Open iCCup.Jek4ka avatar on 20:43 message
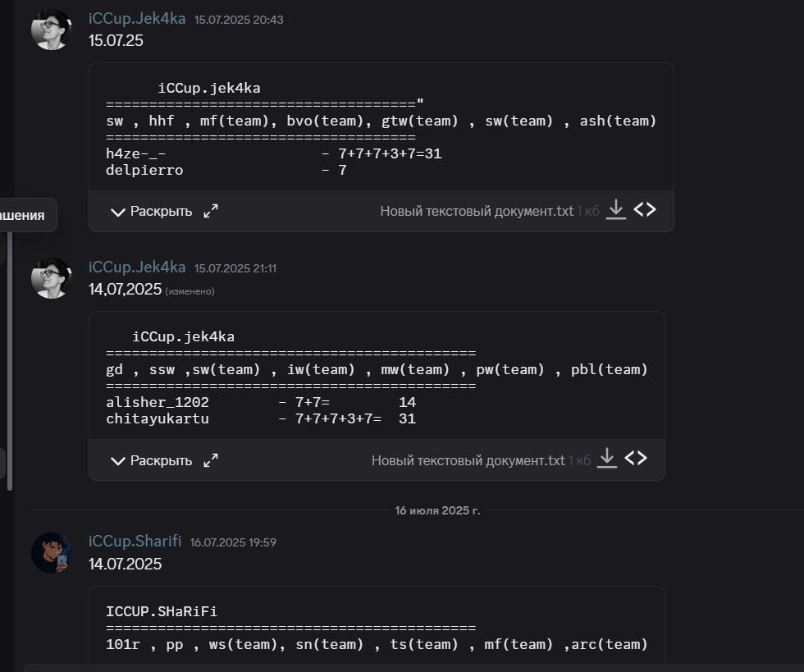804x672 pixels. (x=51, y=30)
